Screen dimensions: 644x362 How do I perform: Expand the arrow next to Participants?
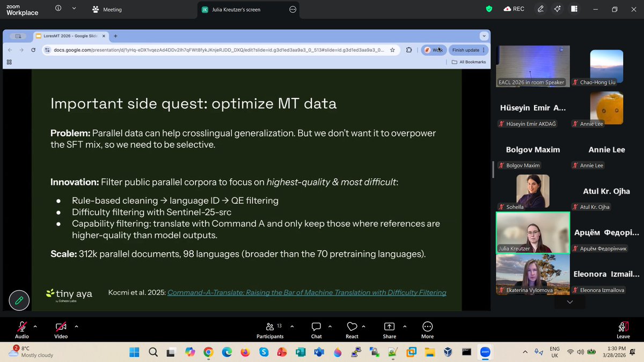(292, 326)
